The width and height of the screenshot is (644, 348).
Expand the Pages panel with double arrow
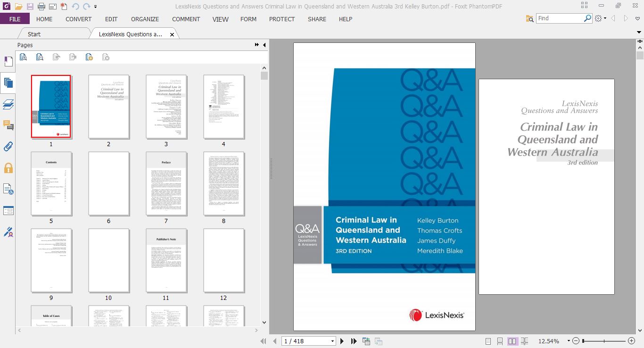tap(257, 45)
